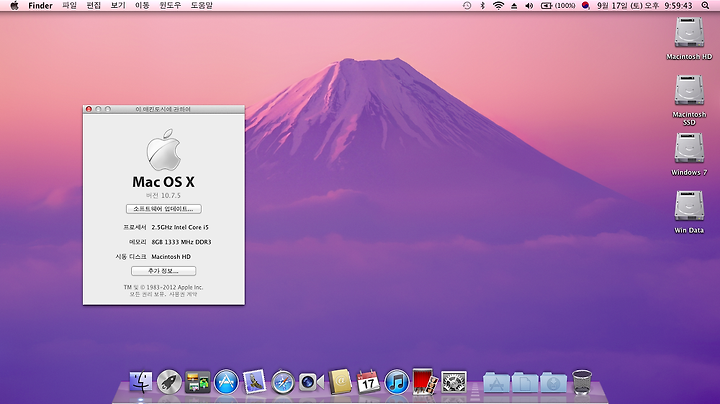720x404 pixels.
Task: Open the iCal calendar icon showing 17
Action: point(368,382)
